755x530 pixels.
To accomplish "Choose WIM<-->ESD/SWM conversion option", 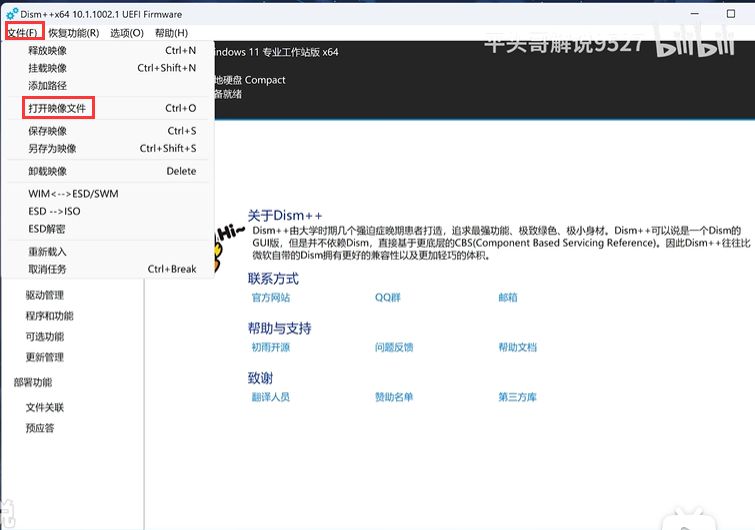I will (73, 194).
